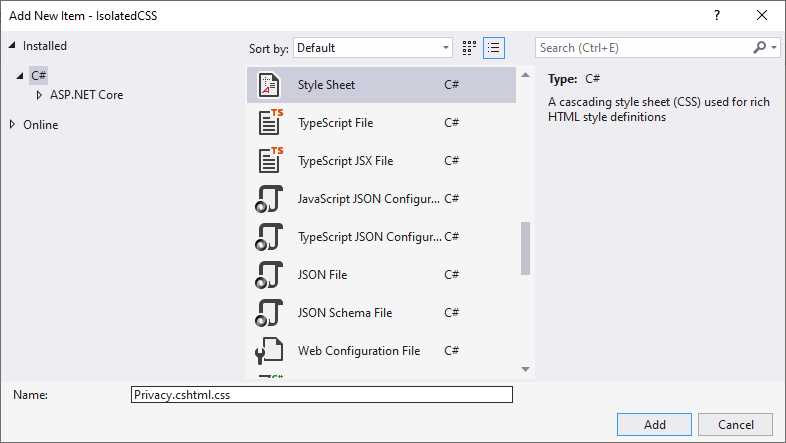Viewport: 786px width, 443px height.
Task: Switch to small icons list view
Action: [494, 48]
